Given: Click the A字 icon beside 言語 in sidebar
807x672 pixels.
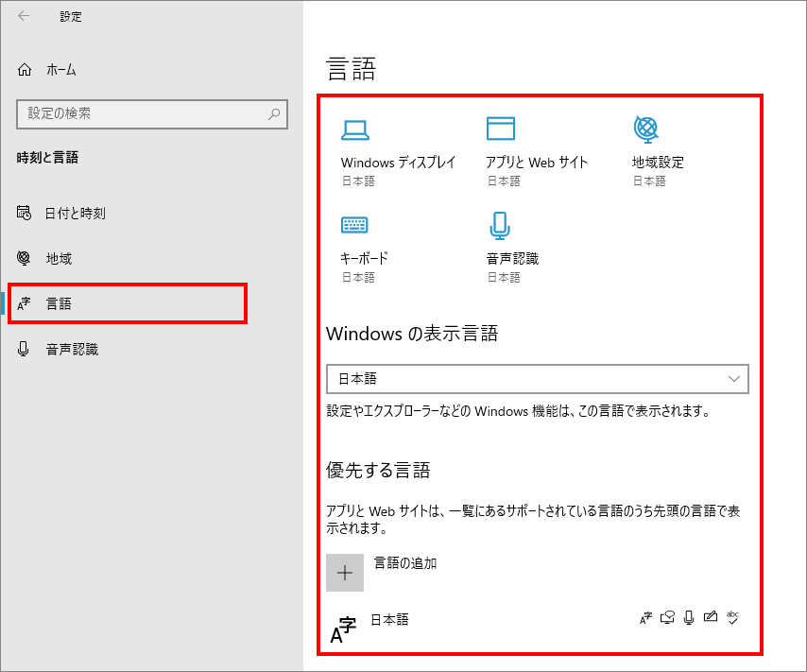Looking at the screenshot, I should pos(24,303).
